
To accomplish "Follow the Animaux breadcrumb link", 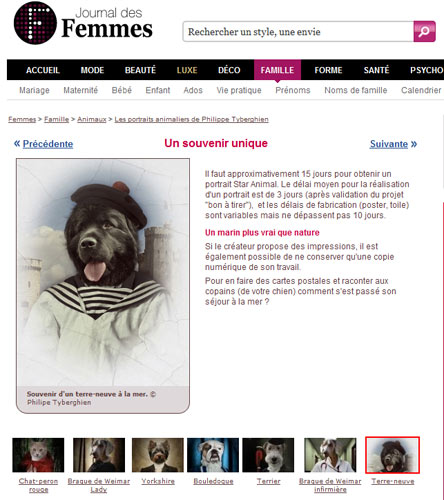I will click(x=92, y=119).
